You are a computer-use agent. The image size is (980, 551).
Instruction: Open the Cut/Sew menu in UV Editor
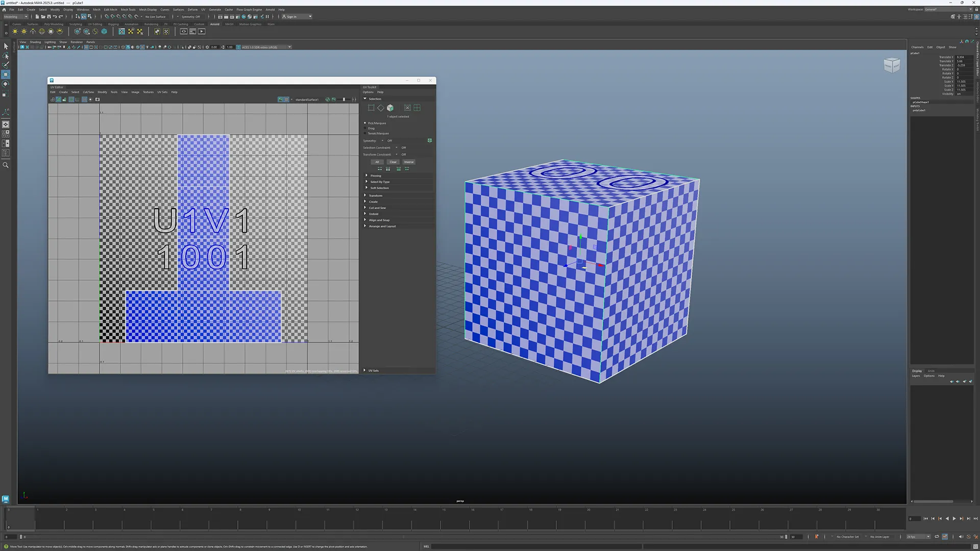[x=88, y=92]
